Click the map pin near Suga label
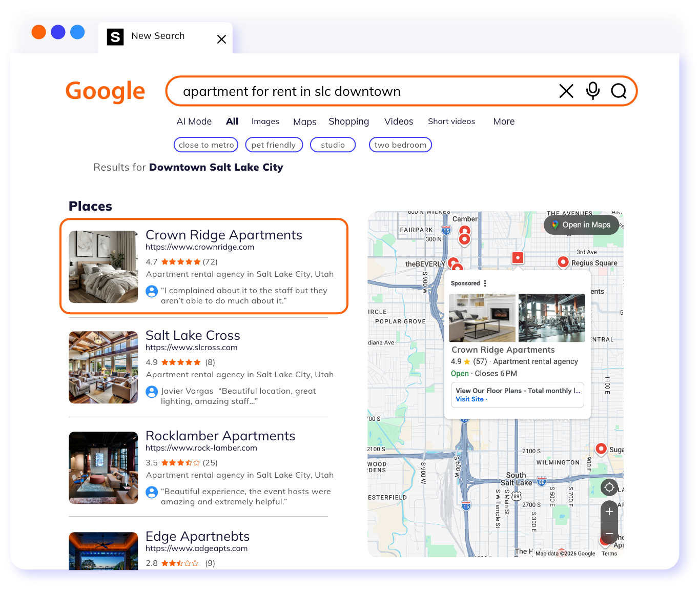The image size is (700, 590). (601, 449)
